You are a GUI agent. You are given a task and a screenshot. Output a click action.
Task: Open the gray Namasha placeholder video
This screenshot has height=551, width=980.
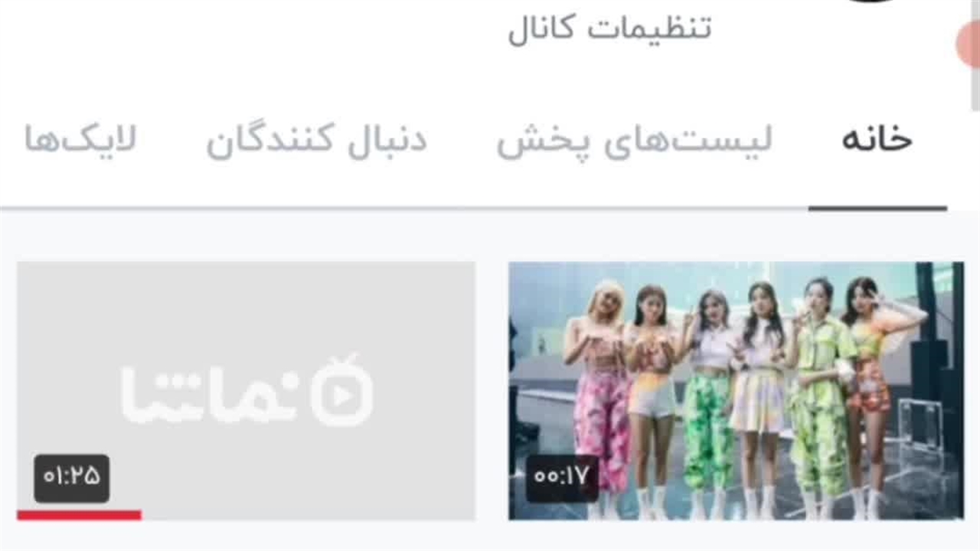[246, 391]
